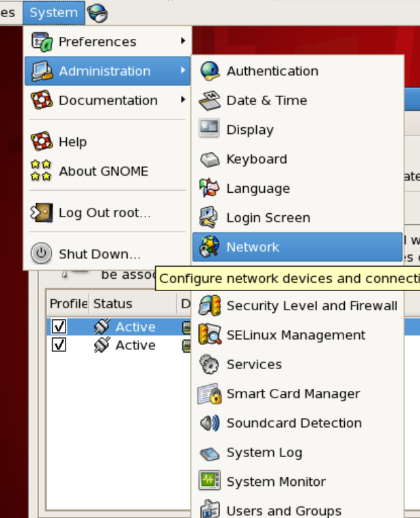Image resolution: width=420 pixels, height=518 pixels.
Task: Click the Administration computer icon
Action: coord(42,70)
